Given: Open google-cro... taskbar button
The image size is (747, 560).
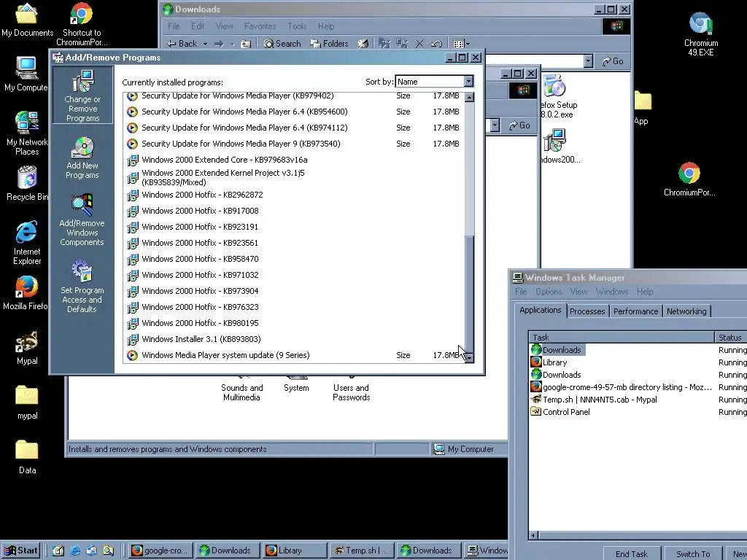Looking at the screenshot, I should [x=161, y=551].
